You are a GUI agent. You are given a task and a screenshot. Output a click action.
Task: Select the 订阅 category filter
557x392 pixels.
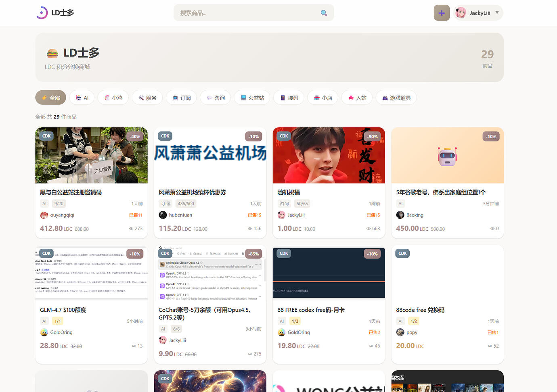tap(181, 98)
